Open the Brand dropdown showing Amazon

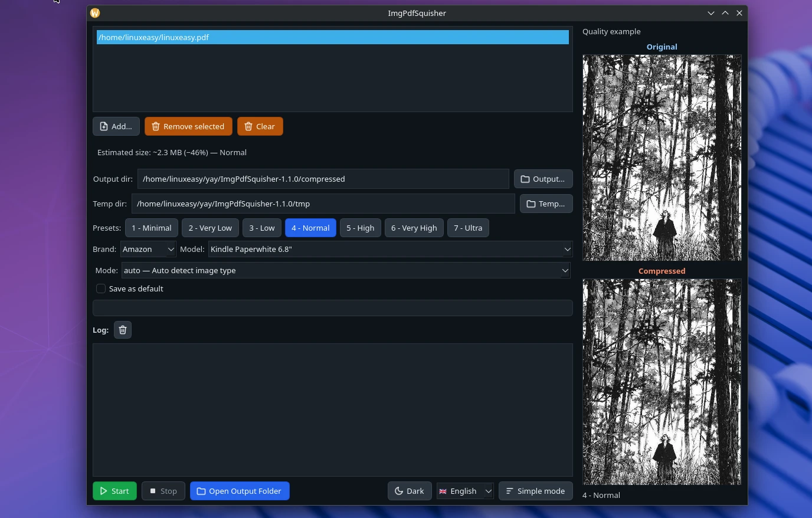click(x=148, y=249)
